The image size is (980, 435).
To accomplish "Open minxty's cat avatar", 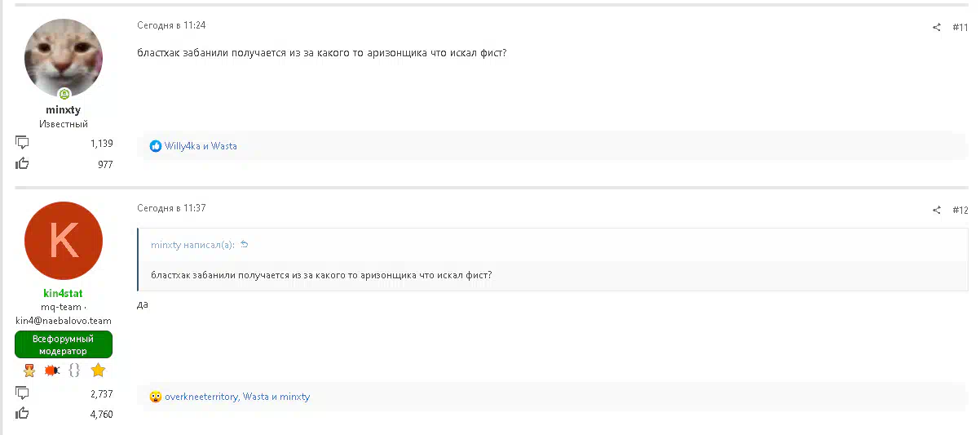I will tap(64, 58).
